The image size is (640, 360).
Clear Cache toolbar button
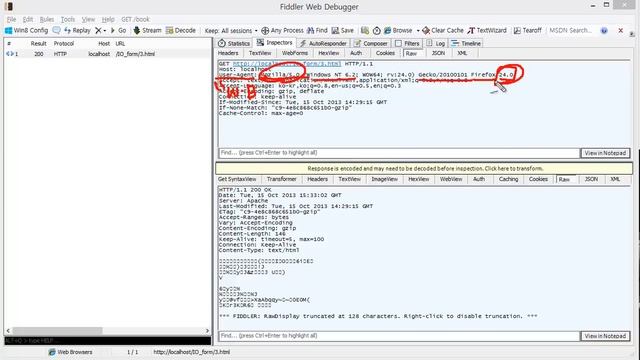click(443, 31)
